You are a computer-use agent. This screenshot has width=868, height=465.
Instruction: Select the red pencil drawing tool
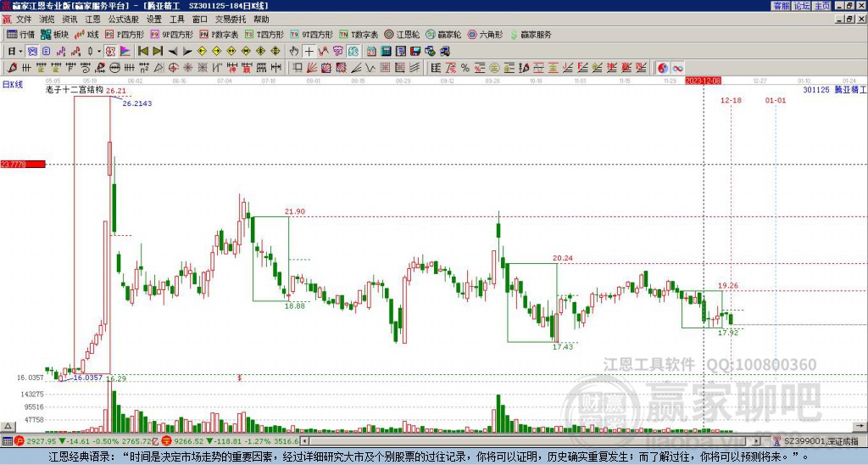coord(12,68)
